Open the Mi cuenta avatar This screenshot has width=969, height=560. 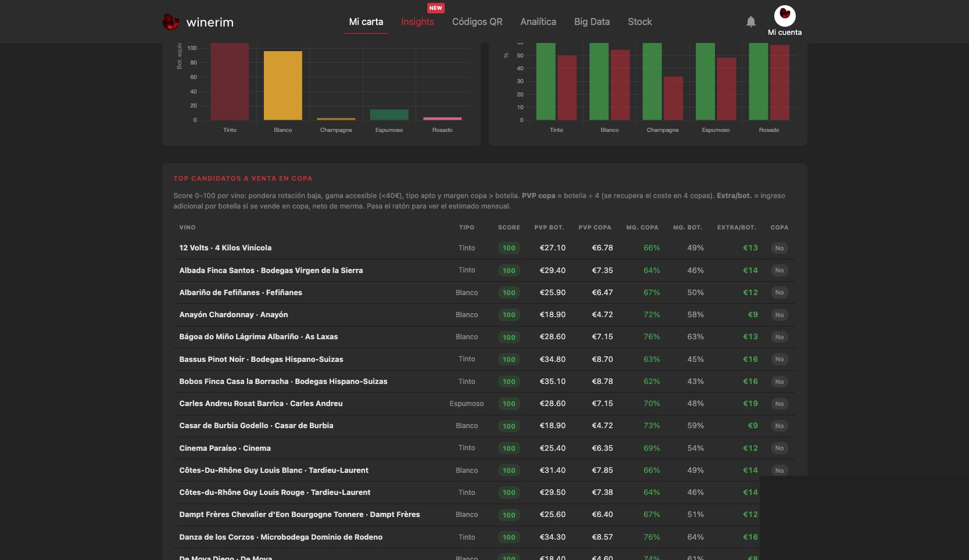(x=785, y=16)
